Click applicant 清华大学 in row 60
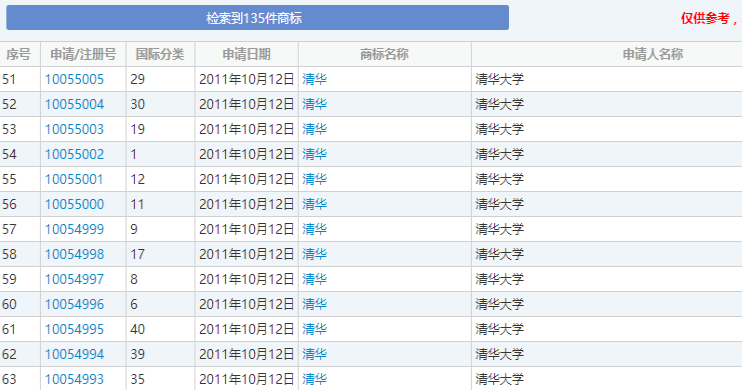The height and width of the screenshot is (390, 742). click(500, 304)
